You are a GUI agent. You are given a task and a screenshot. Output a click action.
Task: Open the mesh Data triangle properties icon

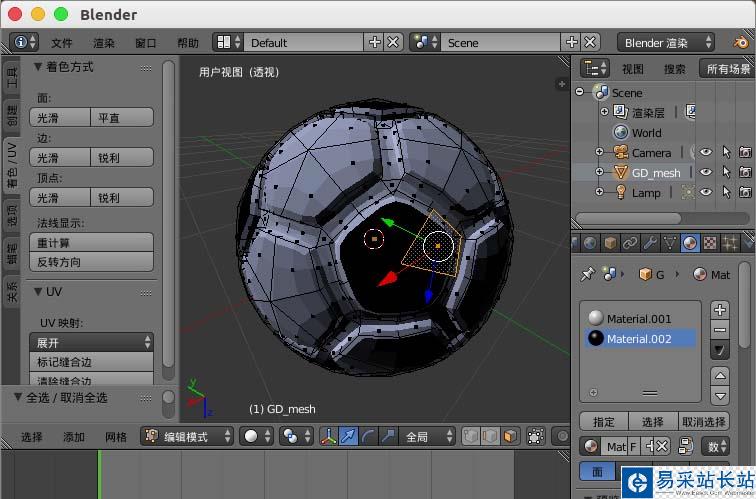(x=670, y=243)
